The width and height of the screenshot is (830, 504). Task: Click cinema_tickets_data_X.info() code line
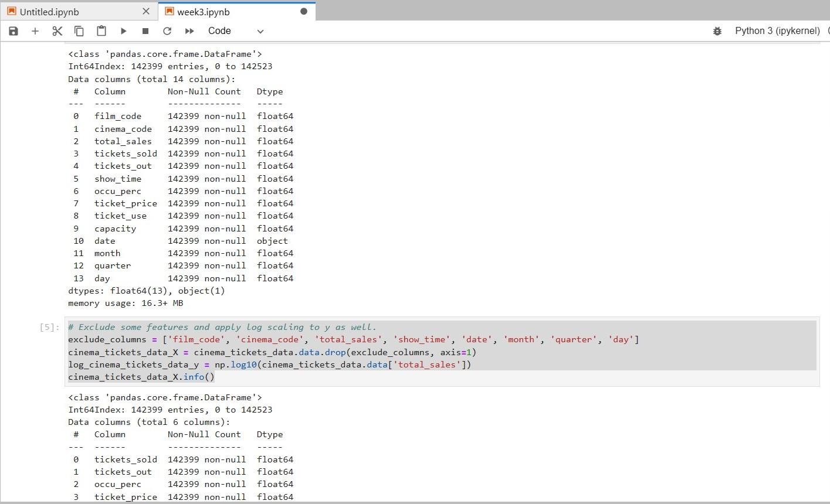pos(141,377)
